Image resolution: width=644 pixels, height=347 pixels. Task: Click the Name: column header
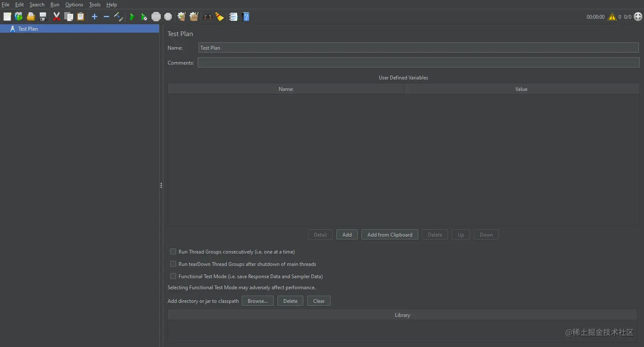(x=286, y=89)
